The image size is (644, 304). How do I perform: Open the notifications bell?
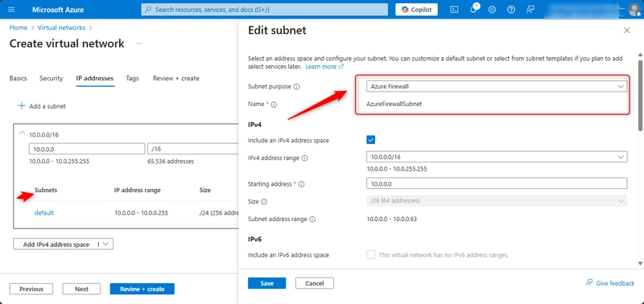[x=473, y=9]
